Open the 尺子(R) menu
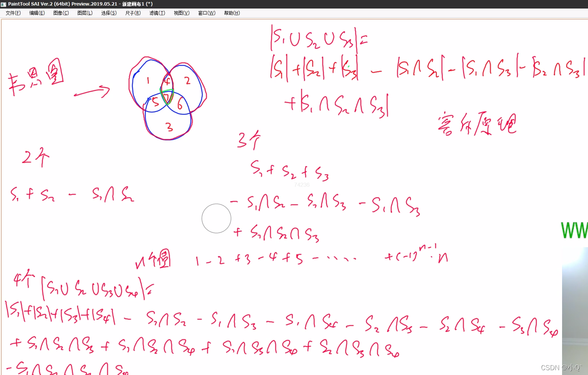Viewport: 588px width, 375px height. pos(133,13)
